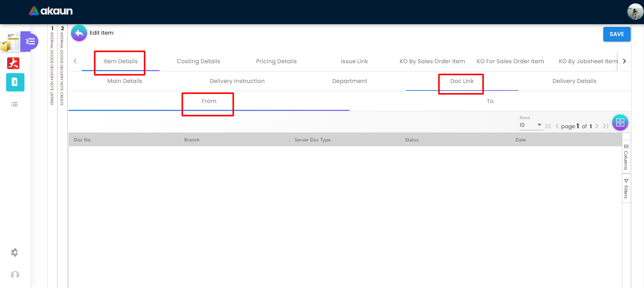Image resolution: width=644 pixels, height=288 pixels.
Task: Toggle the purple sidebar menu button
Action: tap(30, 41)
